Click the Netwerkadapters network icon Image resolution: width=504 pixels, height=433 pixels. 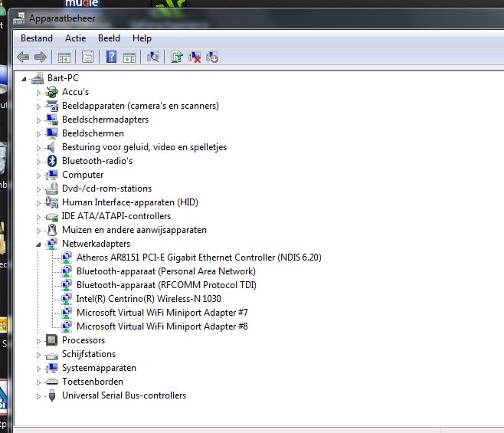pos(52,244)
